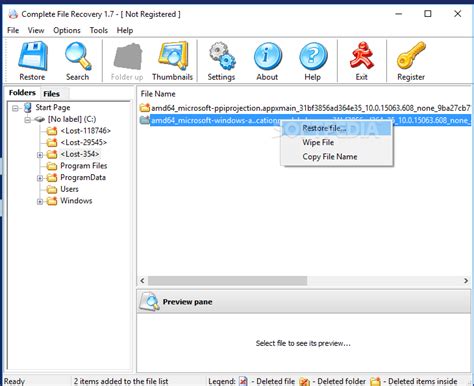
Task: Expand the <Lost-354> folder node
Action: tap(40, 155)
